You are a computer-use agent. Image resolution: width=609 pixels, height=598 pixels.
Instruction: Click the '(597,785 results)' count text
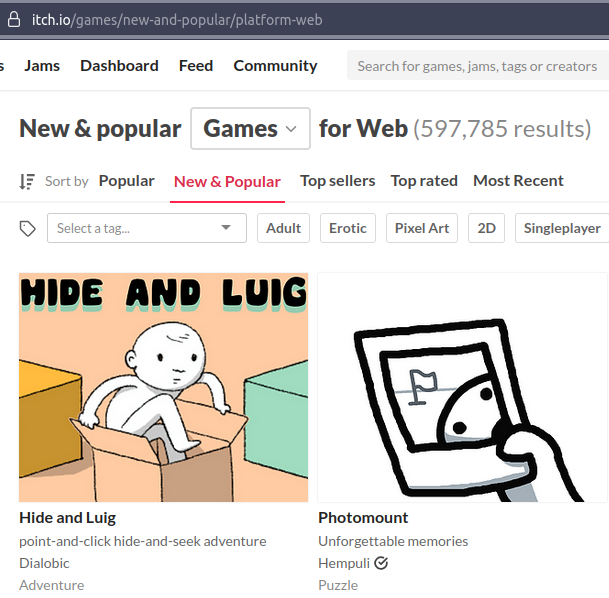click(x=502, y=129)
